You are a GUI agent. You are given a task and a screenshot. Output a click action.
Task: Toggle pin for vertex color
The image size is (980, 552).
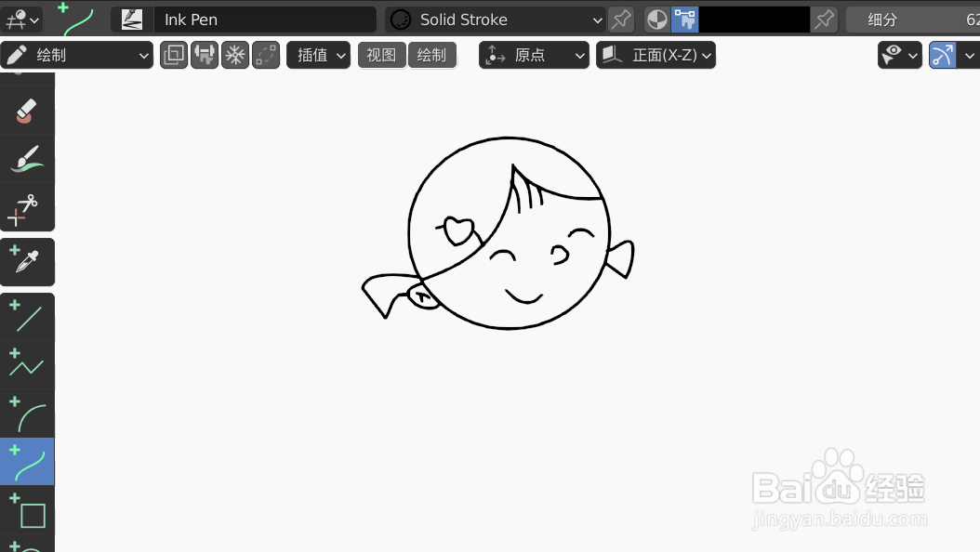click(824, 20)
